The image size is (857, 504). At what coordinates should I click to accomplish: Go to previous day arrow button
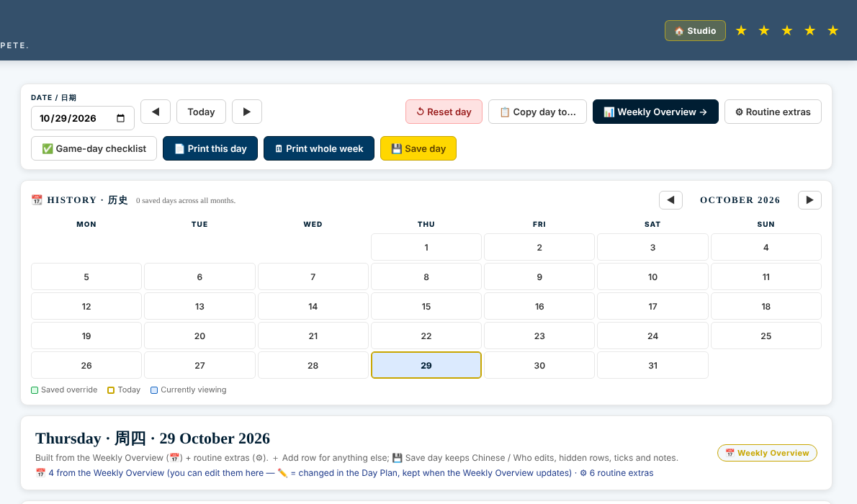pos(156,112)
